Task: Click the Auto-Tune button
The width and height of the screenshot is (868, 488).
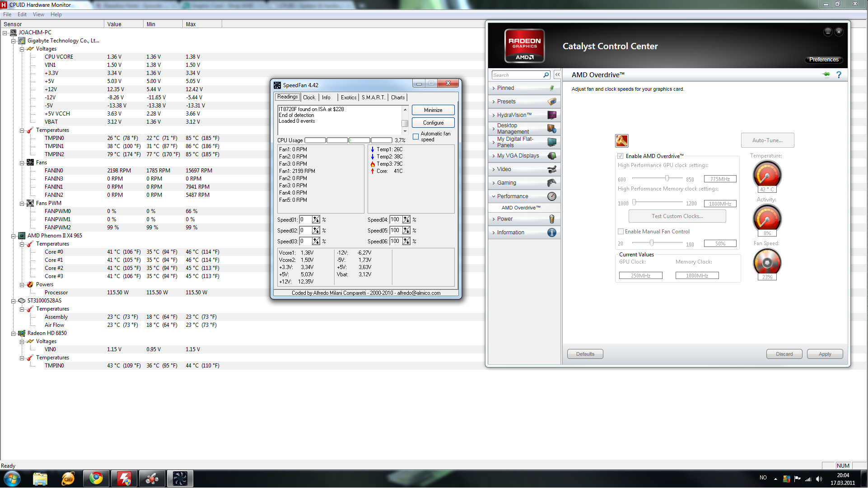Action: 767,140
